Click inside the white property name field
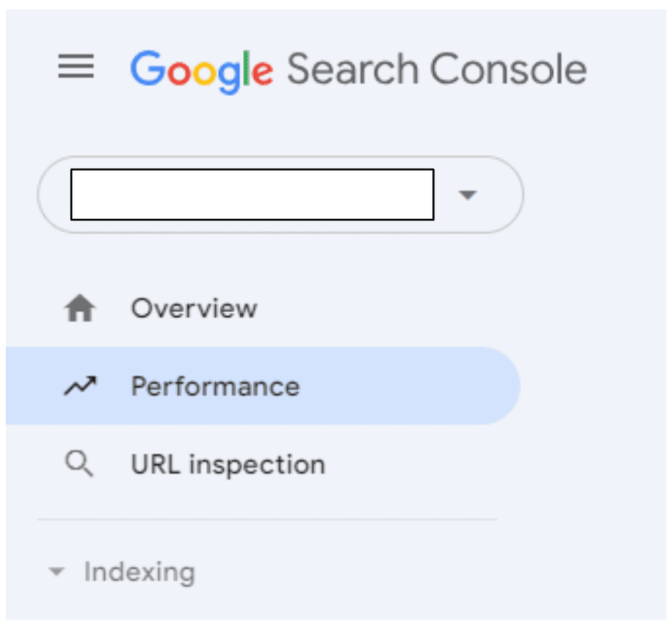Image resolution: width=672 pixels, height=623 pixels. coord(252,195)
